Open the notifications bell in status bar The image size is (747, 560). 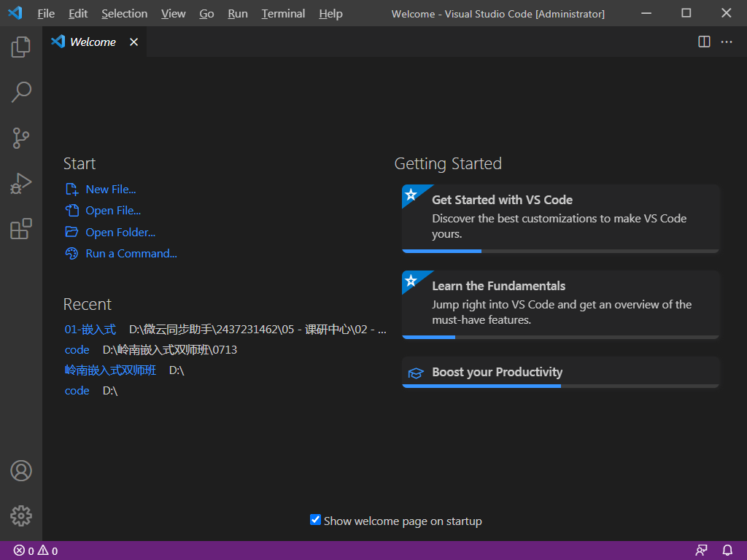pos(727,551)
